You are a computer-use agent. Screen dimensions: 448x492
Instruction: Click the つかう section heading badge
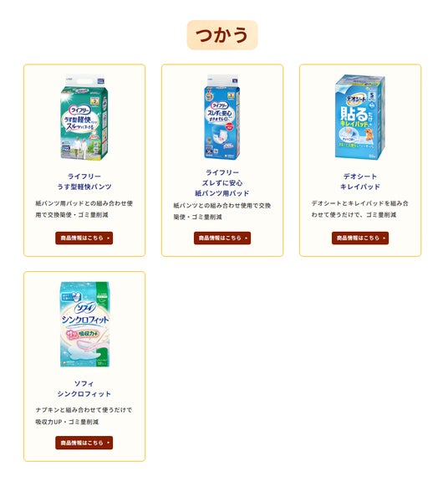[x=222, y=35]
